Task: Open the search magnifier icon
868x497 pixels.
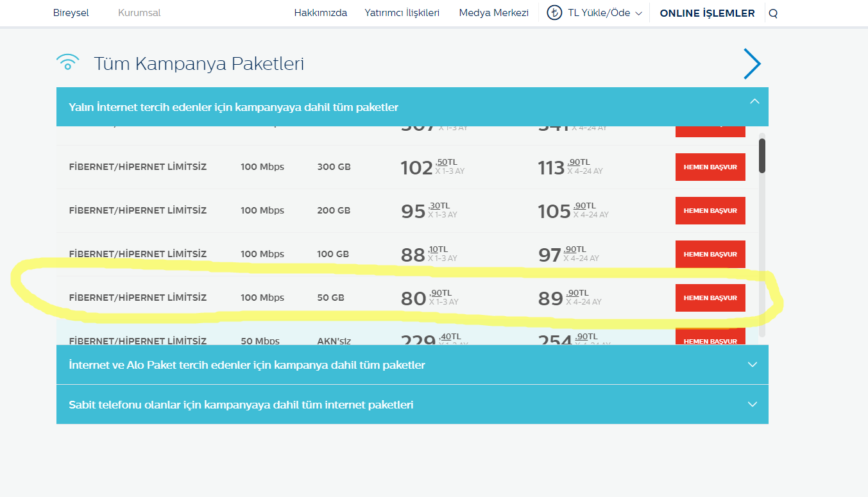Action: 773,13
